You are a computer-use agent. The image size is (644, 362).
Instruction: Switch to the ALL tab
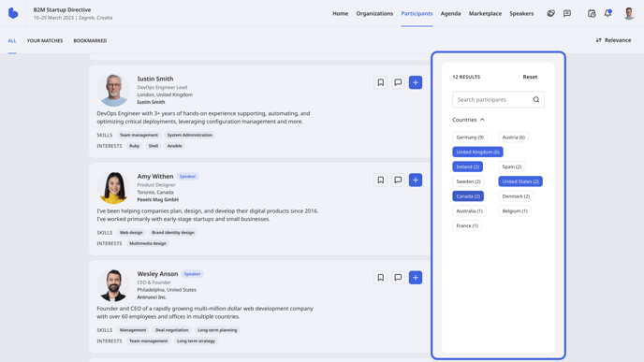(12, 40)
